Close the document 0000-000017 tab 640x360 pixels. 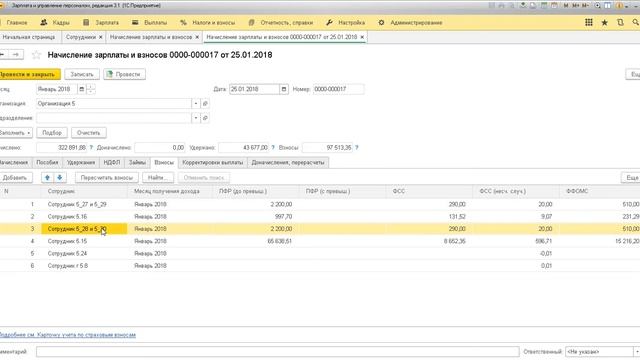point(362,37)
